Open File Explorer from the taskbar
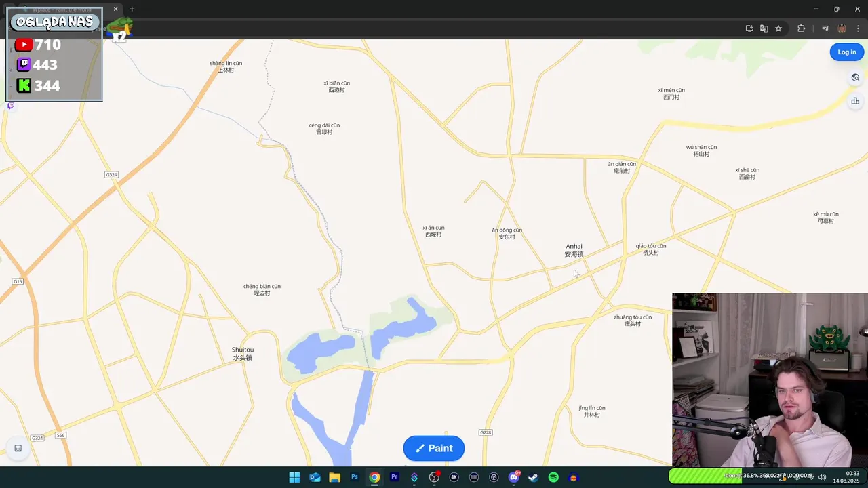Image resolution: width=868 pixels, height=488 pixels. click(x=334, y=477)
